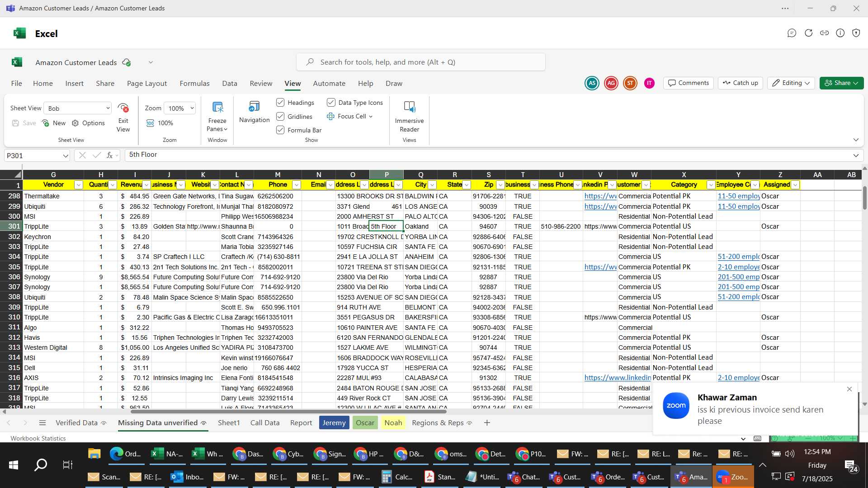Switch to Noah sheet tab
868x488 pixels.
(393, 423)
